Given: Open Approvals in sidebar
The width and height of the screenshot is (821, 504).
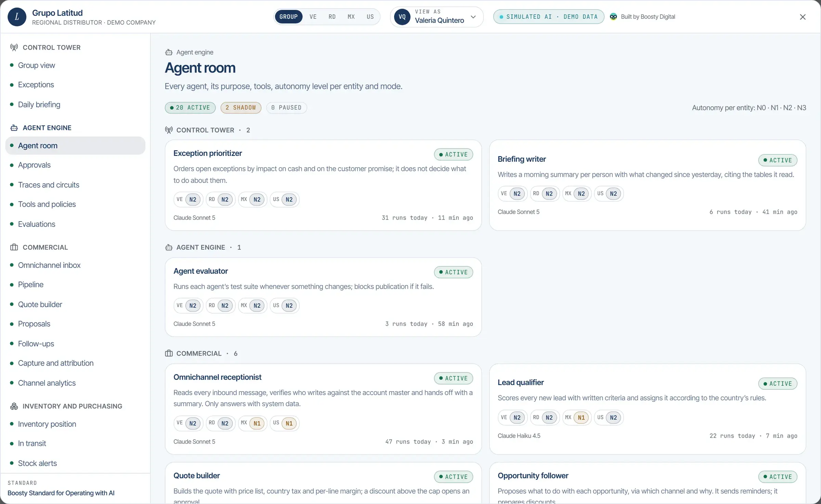Looking at the screenshot, I should [x=75, y=165].
